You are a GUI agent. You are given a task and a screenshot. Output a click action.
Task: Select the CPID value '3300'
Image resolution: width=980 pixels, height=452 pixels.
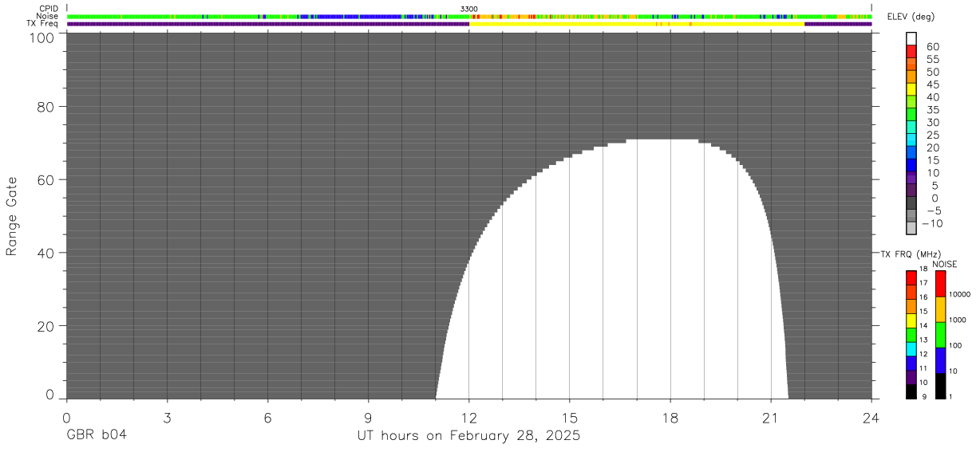tap(469, 9)
